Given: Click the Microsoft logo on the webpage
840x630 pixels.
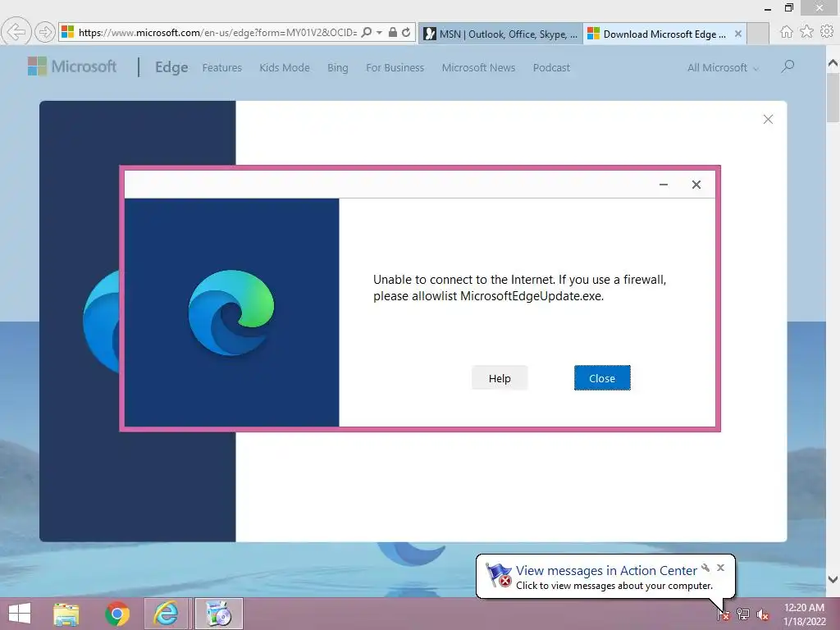Looking at the screenshot, I should point(72,66).
